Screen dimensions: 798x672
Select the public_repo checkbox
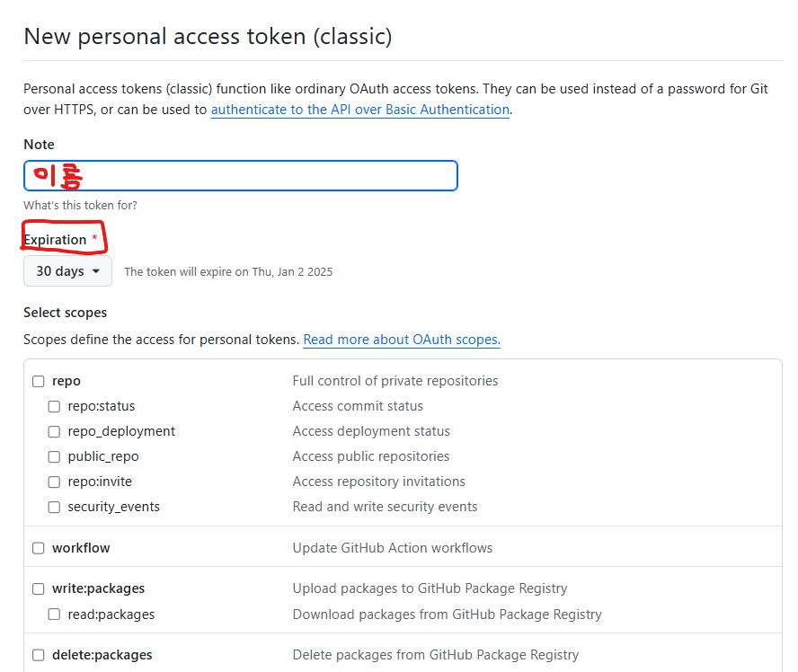[54, 456]
